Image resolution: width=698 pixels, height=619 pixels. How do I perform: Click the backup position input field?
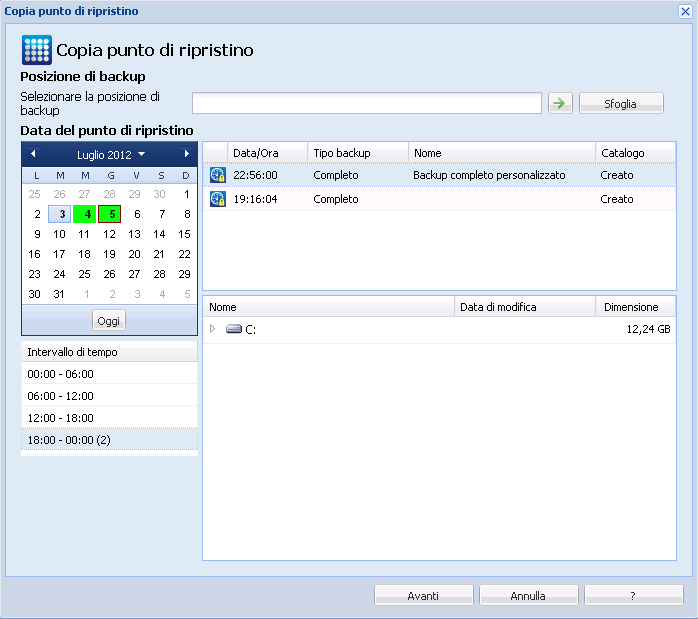[x=367, y=103]
